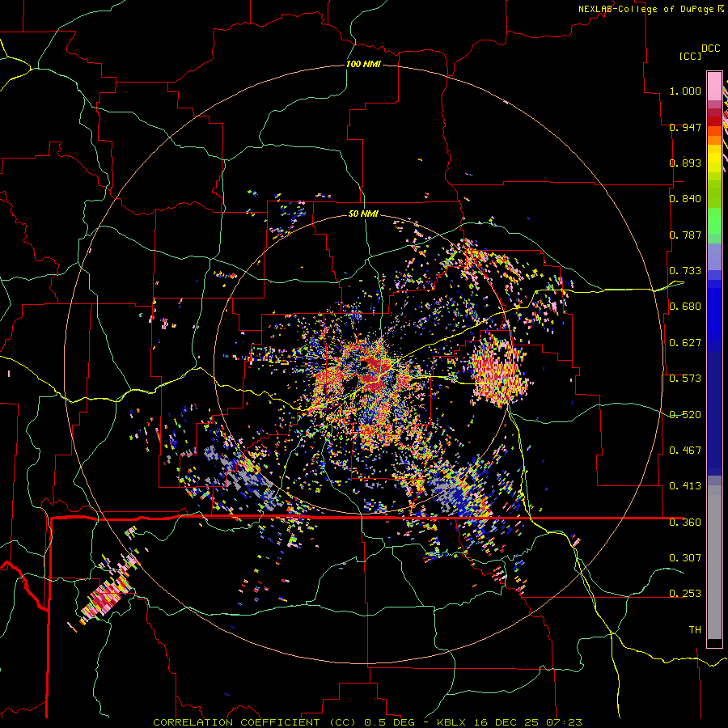Image resolution: width=728 pixels, height=728 pixels.
Task: Pick the 0.307 scale value
Action: pos(685,557)
